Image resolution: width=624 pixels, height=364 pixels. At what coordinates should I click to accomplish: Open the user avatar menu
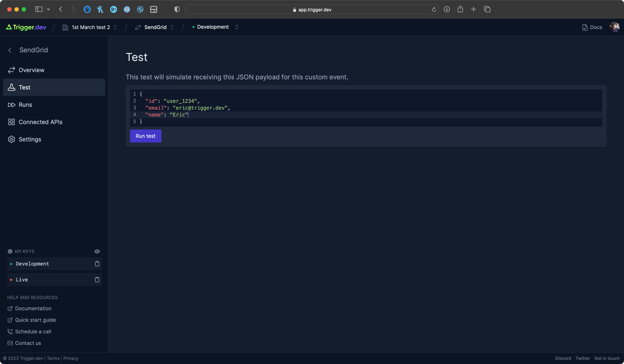click(615, 27)
